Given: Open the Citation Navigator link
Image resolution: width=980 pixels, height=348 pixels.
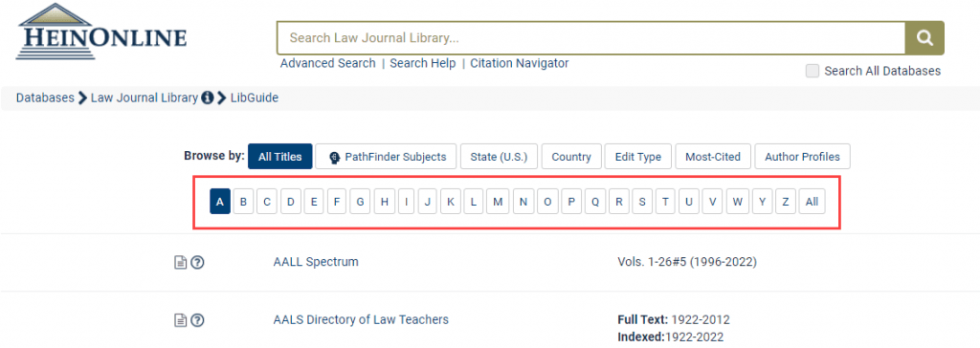Looking at the screenshot, I should [x=520, y=63].
